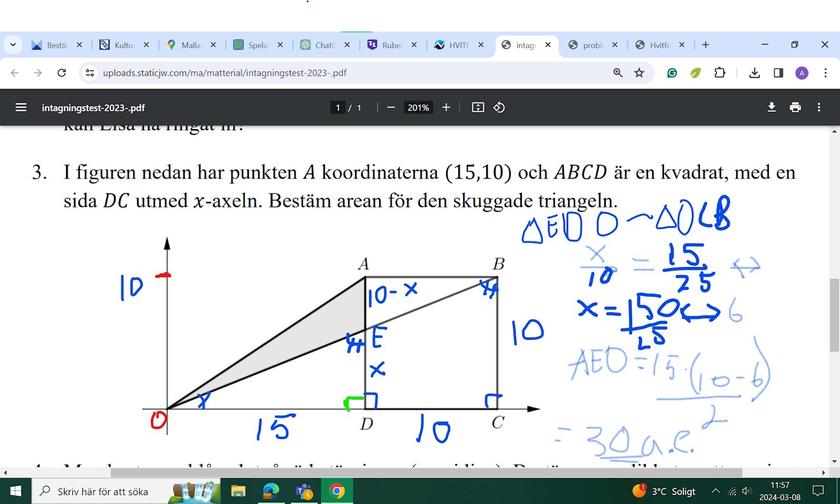Image resolution: width=840 pixels, height=504 pixels.
Task: Open a new browser tab
Action: (706, 45)
